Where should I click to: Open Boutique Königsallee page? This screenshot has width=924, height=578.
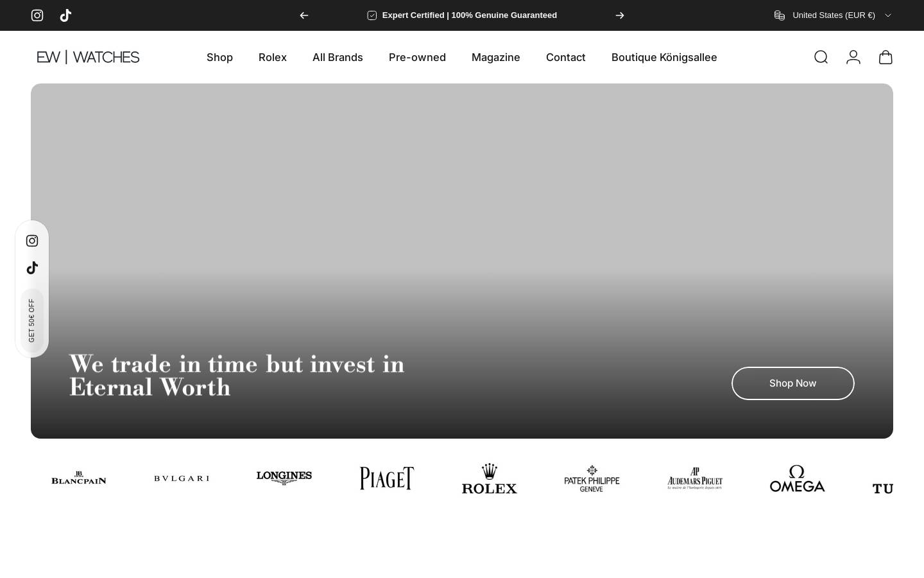(x=664, y=57)
